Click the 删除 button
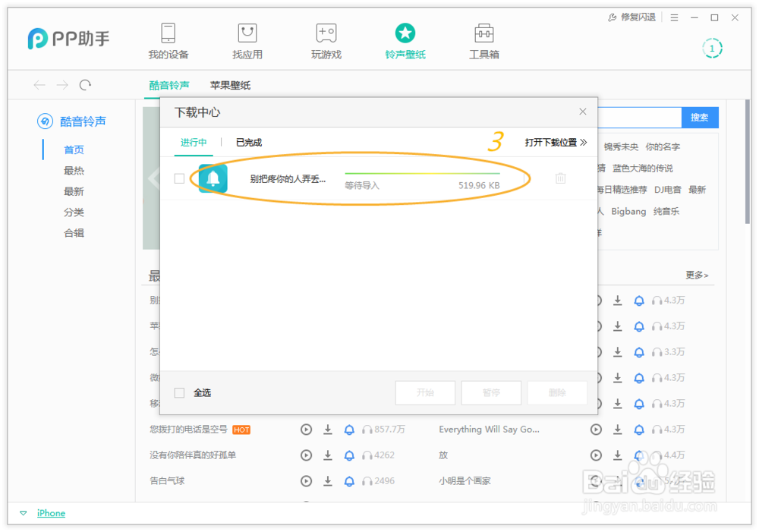The width and height of the screenshot is (759, 532). pyautogui.click(x=558, y=392)
